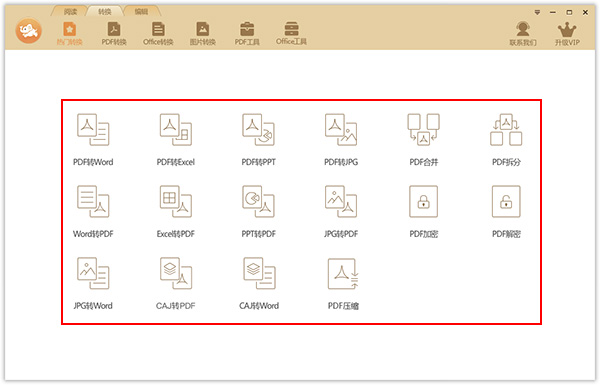Screen dimensions: 600x385
Task: Open the 联系我们 support button
Action: [x=523, y=34]
